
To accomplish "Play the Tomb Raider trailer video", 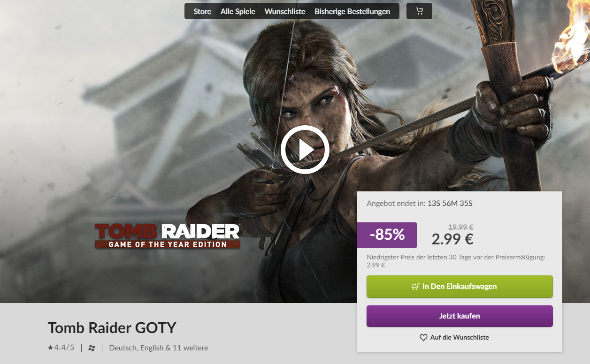I will point(305,150).
